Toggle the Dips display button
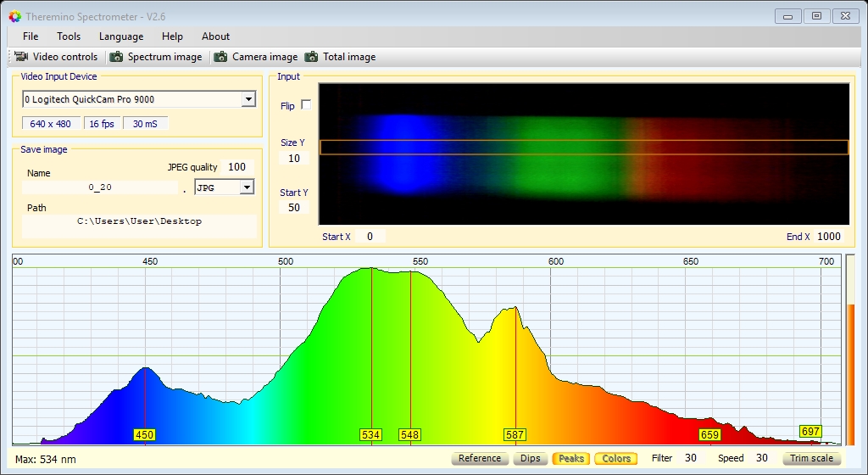 coord(530,458)
